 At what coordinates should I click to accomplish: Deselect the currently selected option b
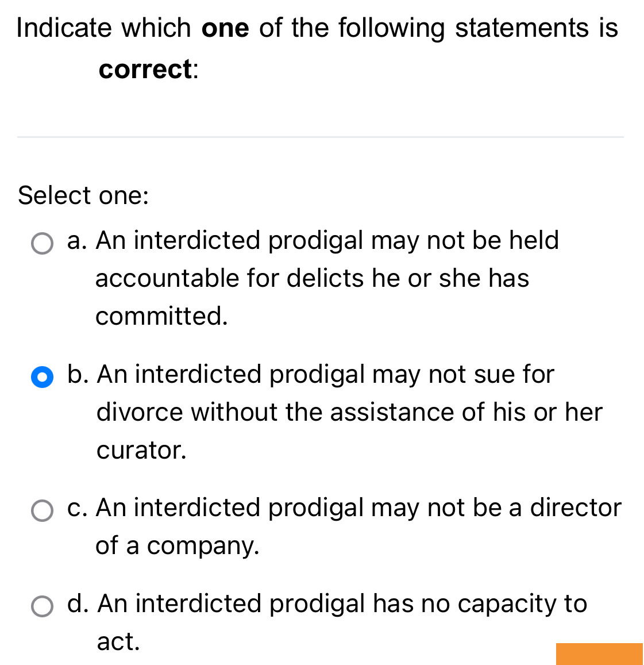pyautogui.click(x=41, y=378)
